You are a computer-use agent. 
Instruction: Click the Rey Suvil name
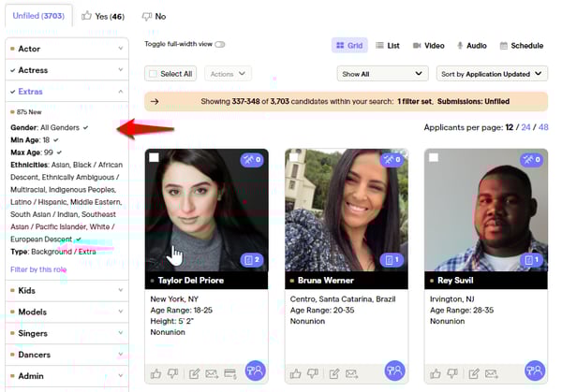[455, 281]
